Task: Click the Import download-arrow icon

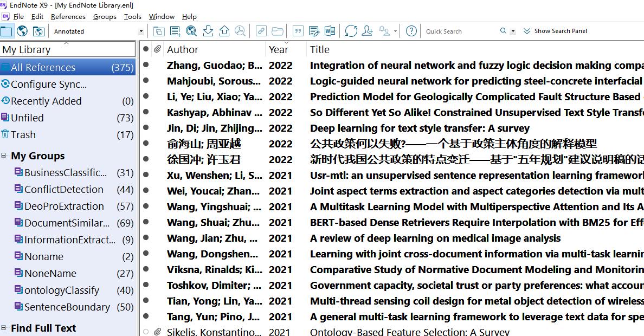Action: pyautogui.click(x=208, y=31)
